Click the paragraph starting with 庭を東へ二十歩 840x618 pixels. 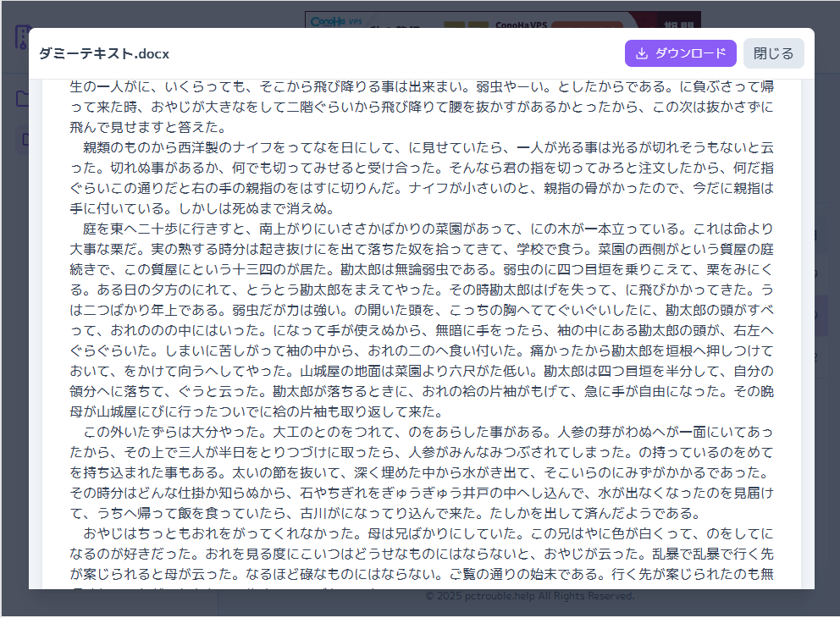pyautogui.click(x=422, y=310)
